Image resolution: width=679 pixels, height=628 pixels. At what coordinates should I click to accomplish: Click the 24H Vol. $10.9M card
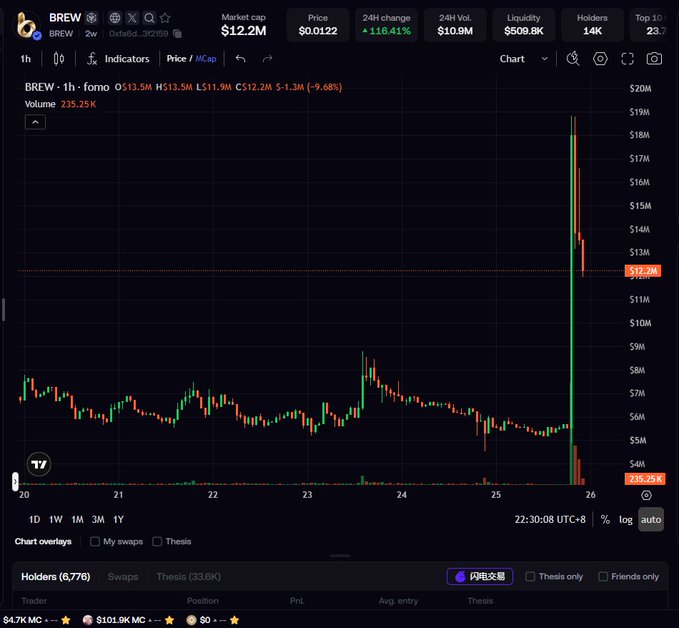coord(455,25)
